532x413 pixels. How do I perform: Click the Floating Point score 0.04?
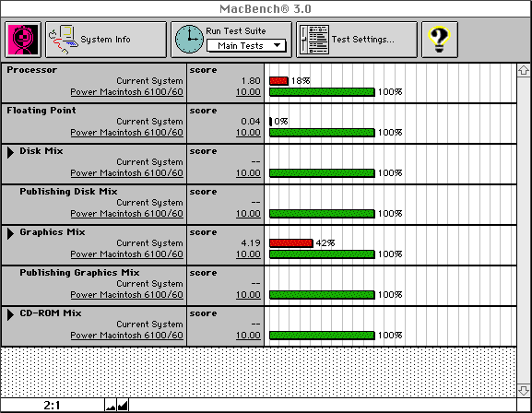pos(251,122)
